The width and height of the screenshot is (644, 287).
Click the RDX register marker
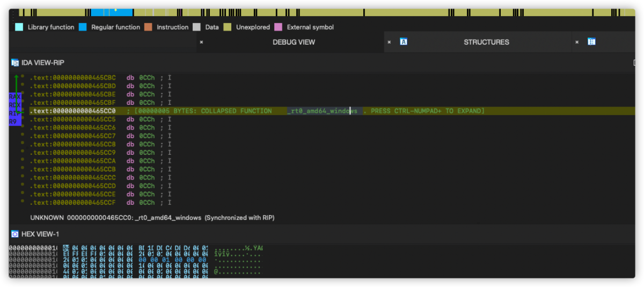pos(15,105)
